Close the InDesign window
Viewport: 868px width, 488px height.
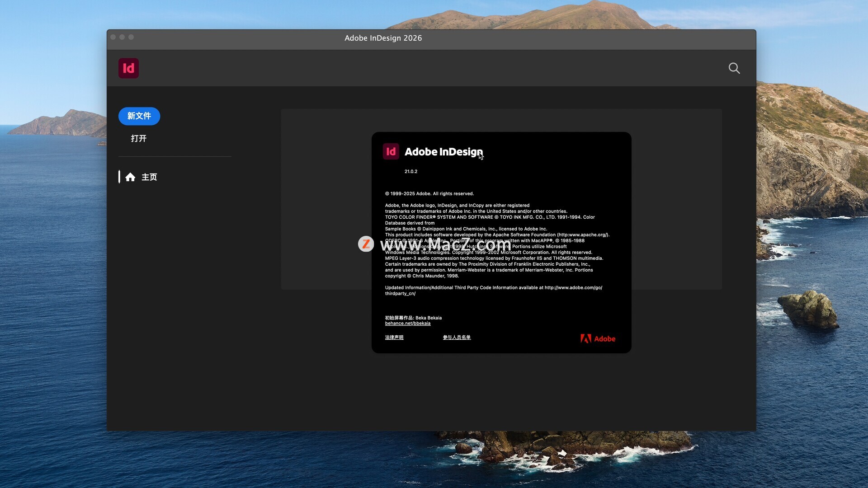pyautogui.click(x=113, y=37)
